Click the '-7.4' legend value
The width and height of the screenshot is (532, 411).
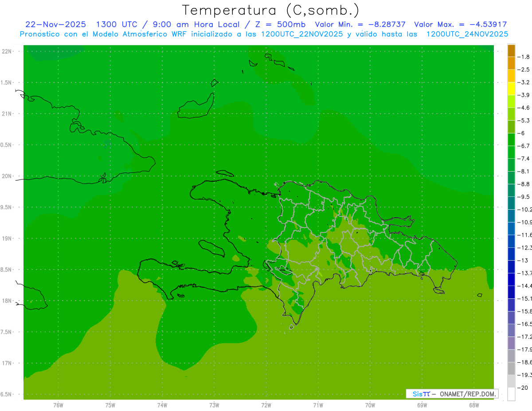coord(524,159)
